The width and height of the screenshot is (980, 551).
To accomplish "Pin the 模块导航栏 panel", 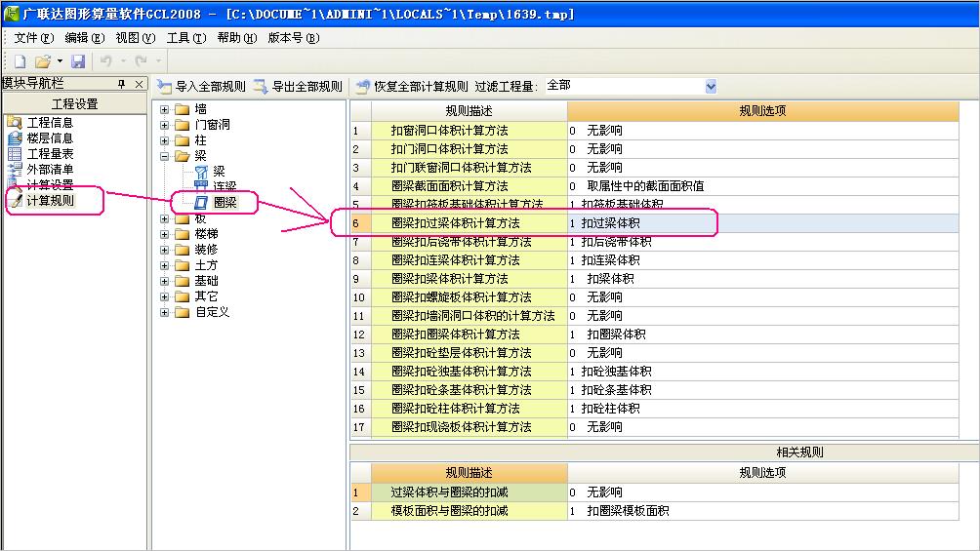I will [121, 84].
